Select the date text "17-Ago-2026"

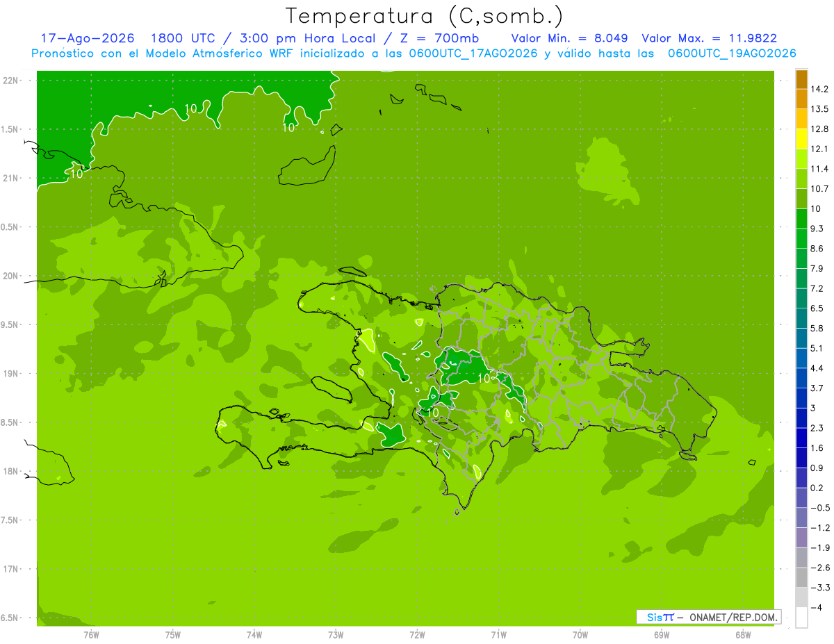click(88, 39)
